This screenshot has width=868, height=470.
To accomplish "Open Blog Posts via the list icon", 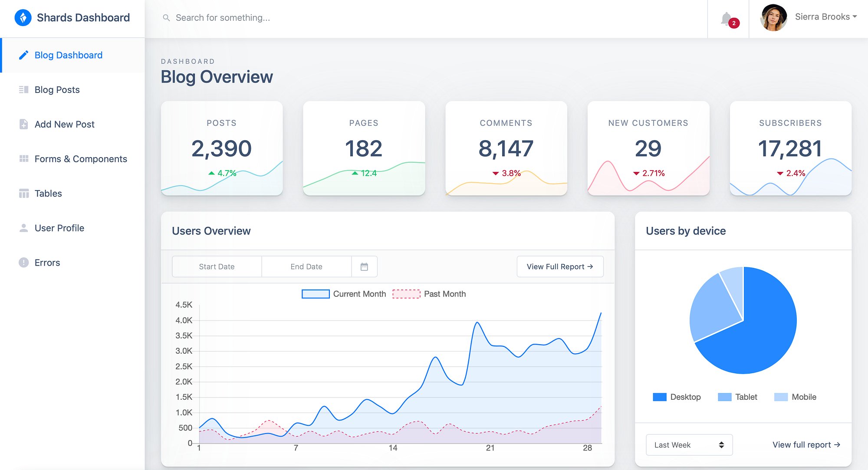I will click(x=24, y=90).
